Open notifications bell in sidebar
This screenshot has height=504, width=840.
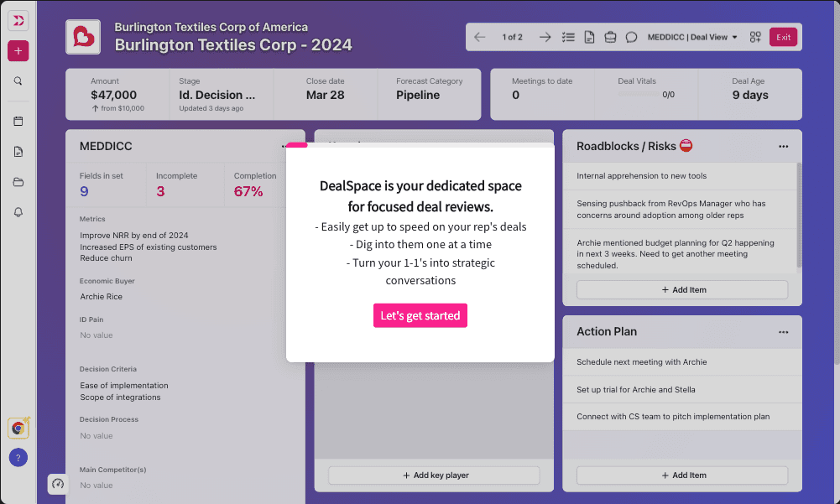pyautogui.click(x=18, y=212)
